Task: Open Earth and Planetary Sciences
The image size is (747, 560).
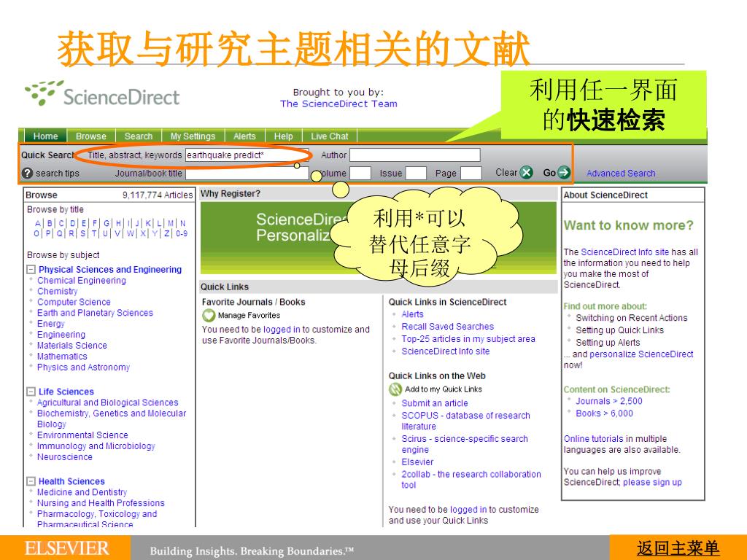Action: [95, 313]
